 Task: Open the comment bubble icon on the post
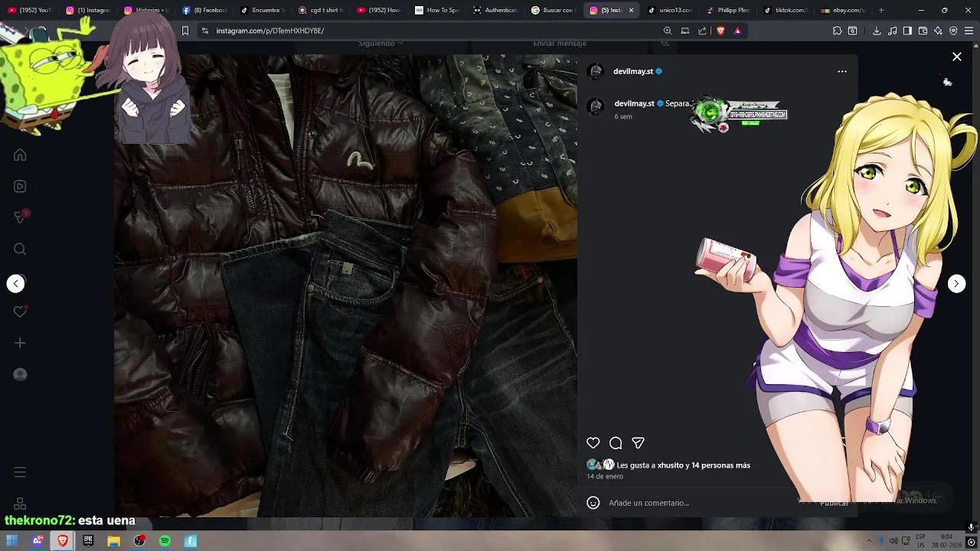pyautogui.click(x=616, y=443)
